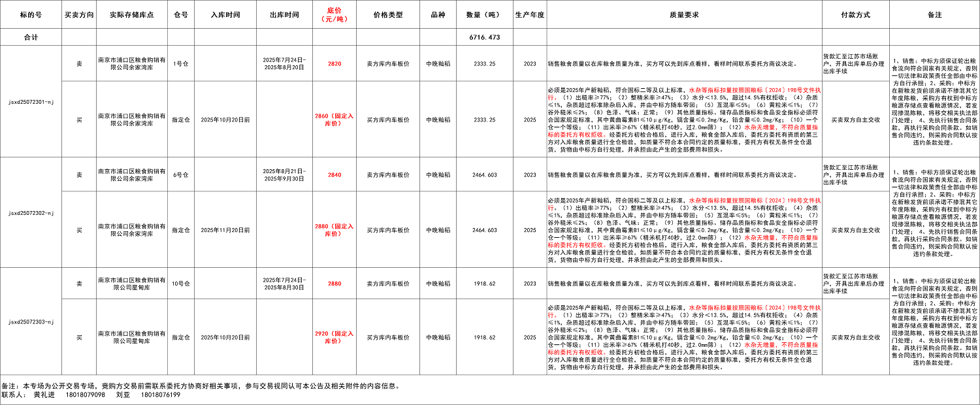980x405 pixels.
Task: Select lot number jsxd25072303-nj
Action: pos(30,321)
